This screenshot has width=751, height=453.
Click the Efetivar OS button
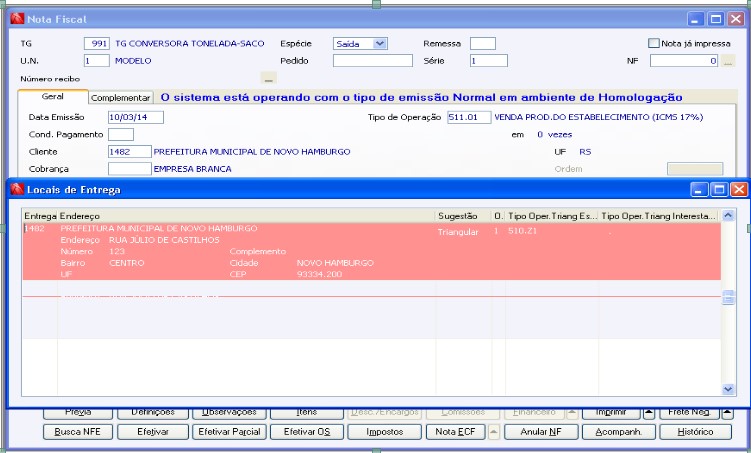click(307, 432)
